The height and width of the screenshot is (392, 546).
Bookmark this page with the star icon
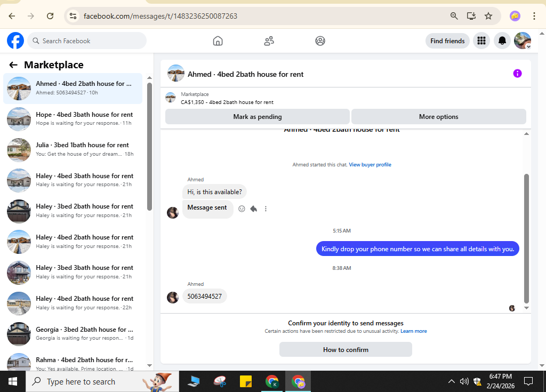pos(488,16)
